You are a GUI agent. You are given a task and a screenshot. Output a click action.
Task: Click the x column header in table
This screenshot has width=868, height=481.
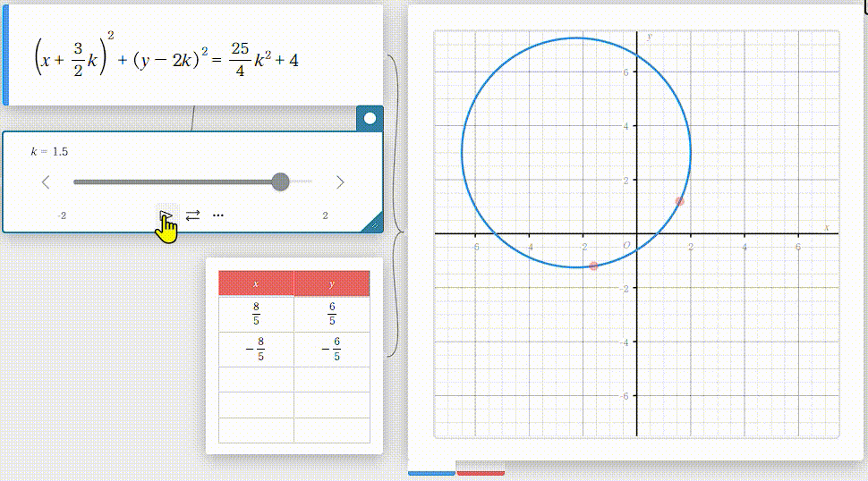(256, 283)
